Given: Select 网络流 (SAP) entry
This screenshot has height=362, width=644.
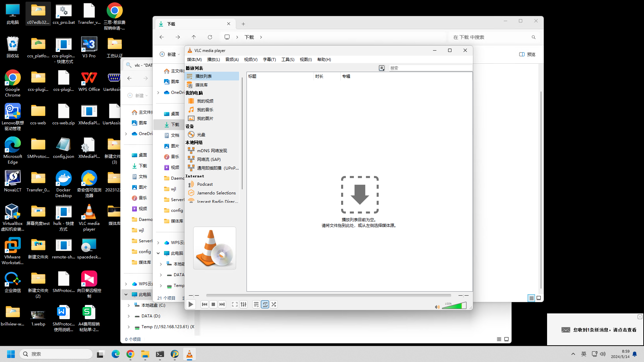Looking at the screenshot, I should (212, 159).
